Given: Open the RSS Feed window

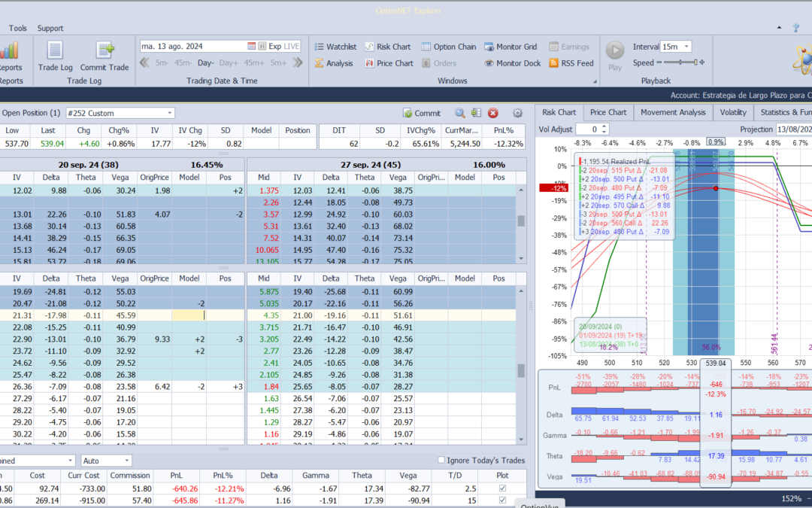Looking at the screenshot, I should [571, 63].
